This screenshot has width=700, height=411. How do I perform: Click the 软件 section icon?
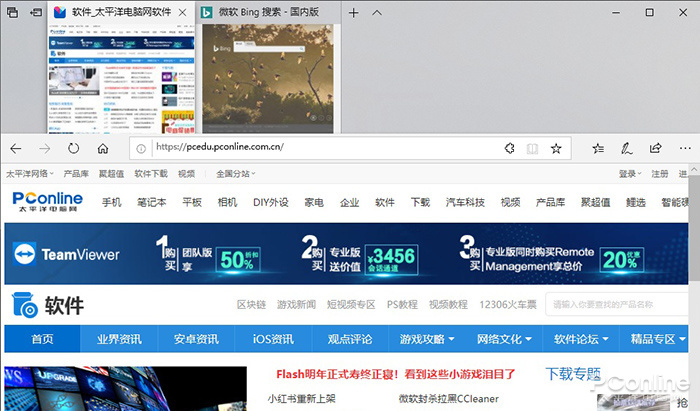25,305
